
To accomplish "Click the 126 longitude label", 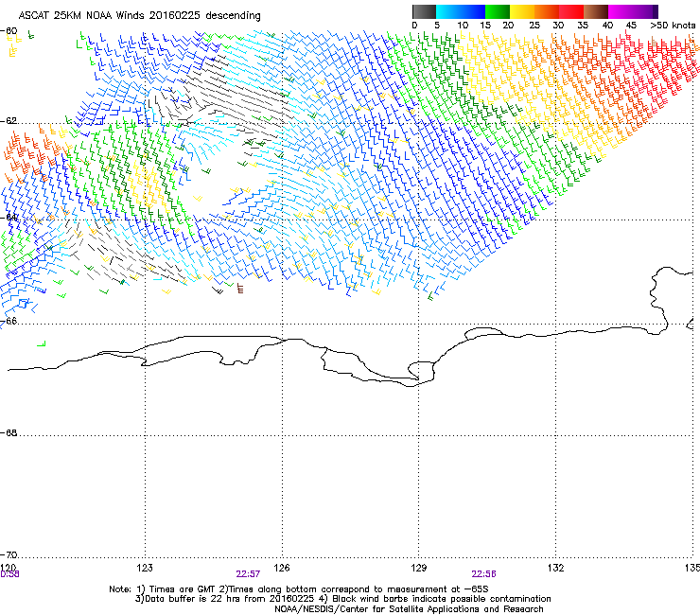I will point(282,568).
